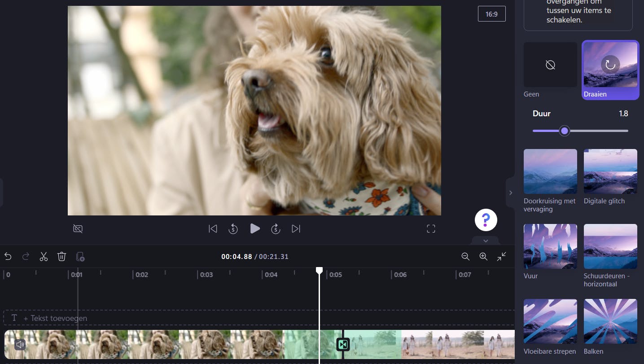The height and width of the screenshot is (364, 644).
Task: Zoom out the timeline
Action: pos(465,256)
